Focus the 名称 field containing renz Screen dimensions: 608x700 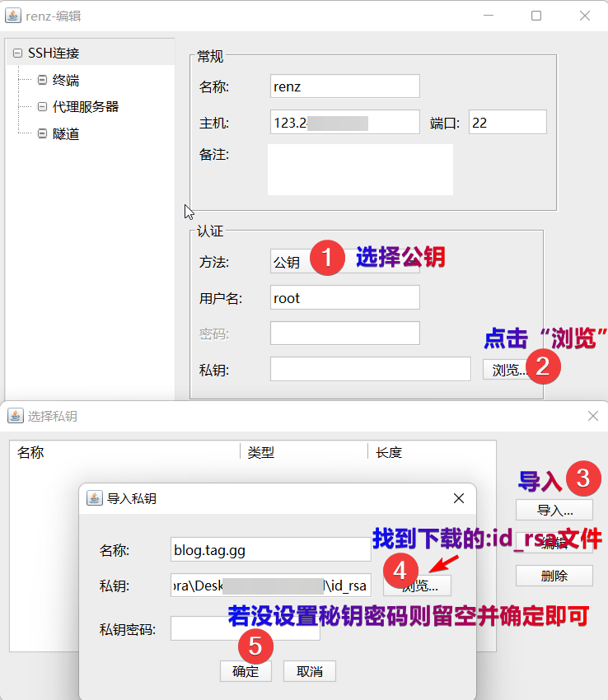coord(345,86)
